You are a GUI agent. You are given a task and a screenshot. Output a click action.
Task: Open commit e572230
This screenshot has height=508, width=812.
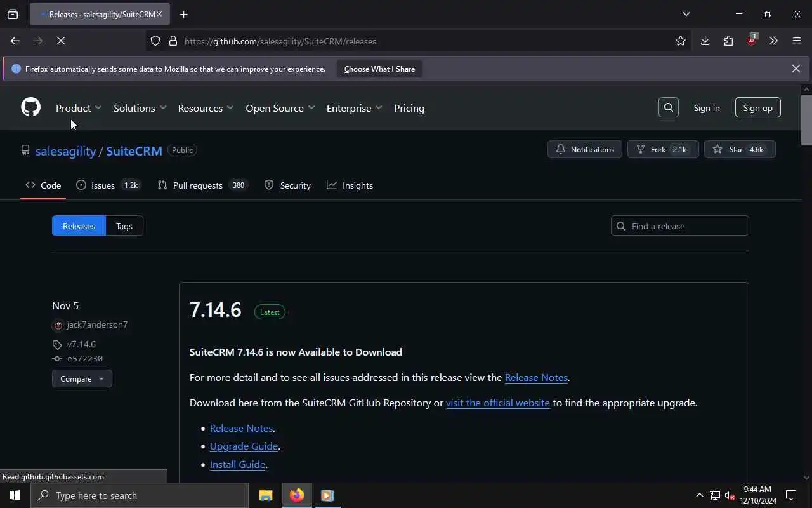pyautogui.click(x=85, y=359)
